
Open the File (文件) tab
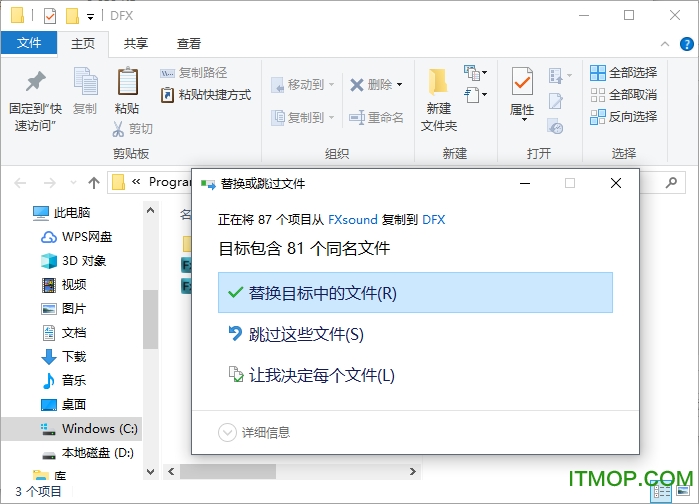point(29,43)
